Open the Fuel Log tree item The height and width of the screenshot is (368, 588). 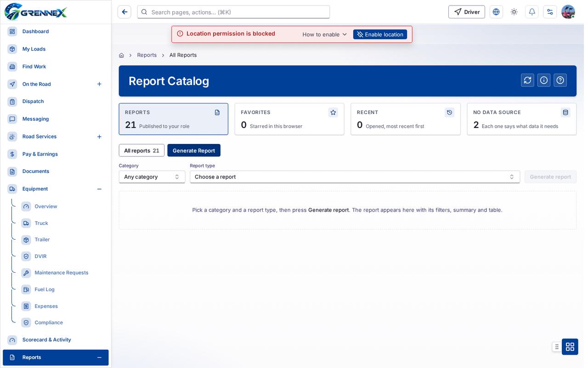coord(62,289)
